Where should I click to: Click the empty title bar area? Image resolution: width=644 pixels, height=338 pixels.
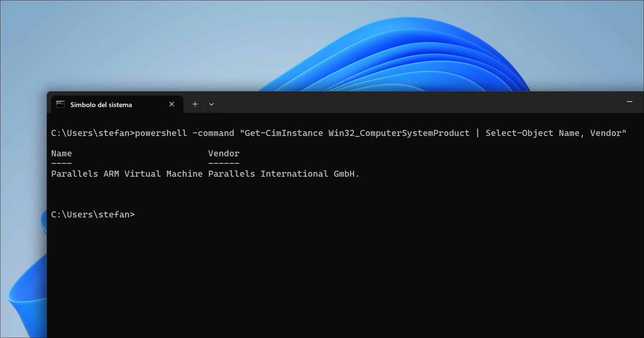pos(409,102)
